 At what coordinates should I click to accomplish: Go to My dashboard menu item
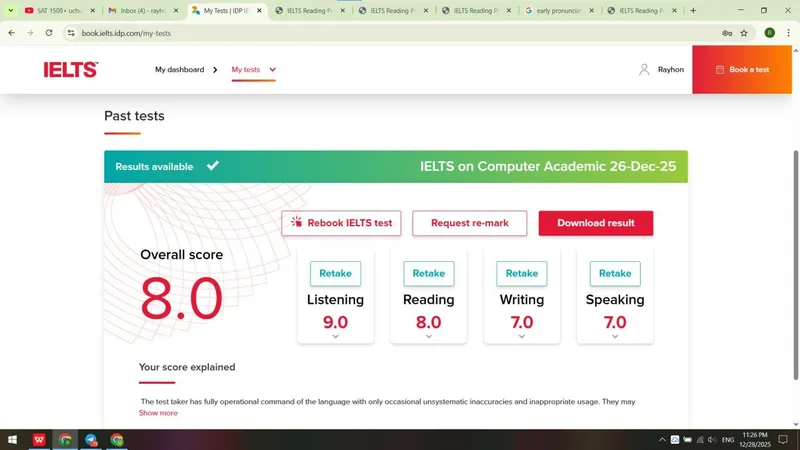click(180, 69)
